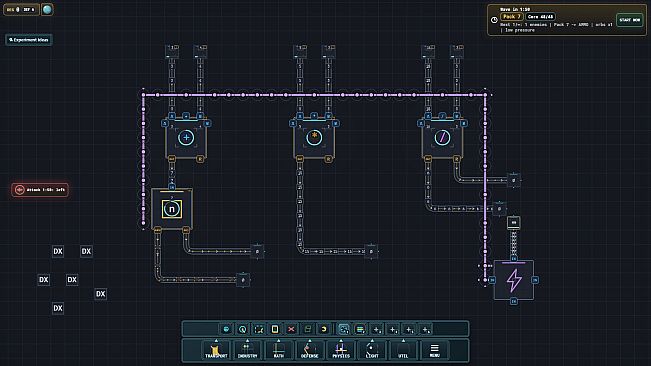Click the lightning node's right side port
The height and width of the screenshot is (366, 651).
pyautogui.click(x=535, y=280)
